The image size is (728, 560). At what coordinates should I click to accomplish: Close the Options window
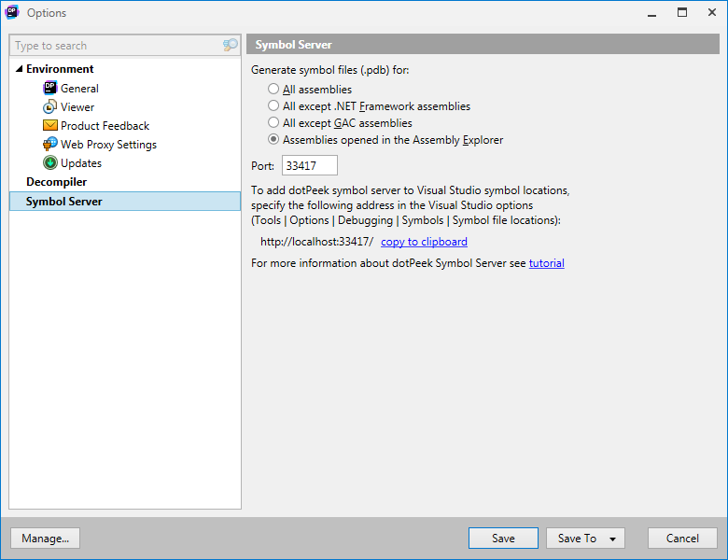(x=712, y=12)
